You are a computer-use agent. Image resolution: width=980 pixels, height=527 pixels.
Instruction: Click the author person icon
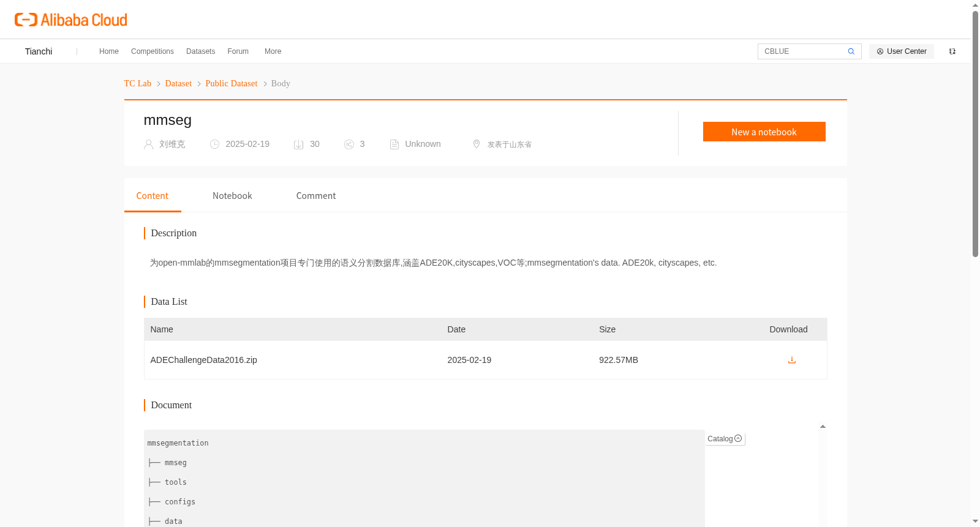point(148,144)
